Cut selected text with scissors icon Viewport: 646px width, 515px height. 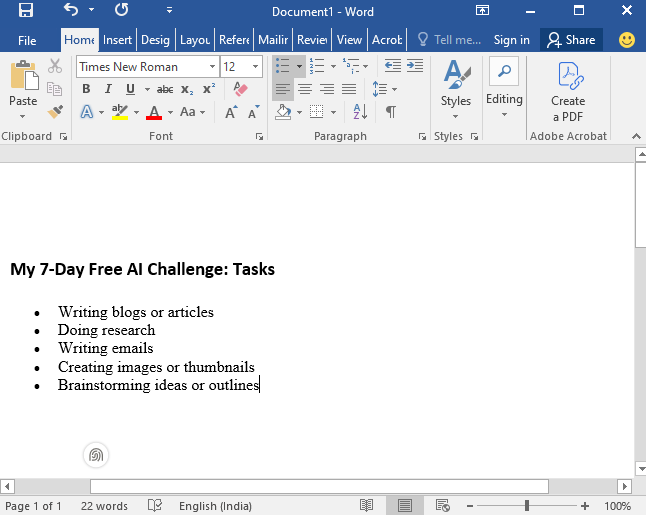[55, 66]
